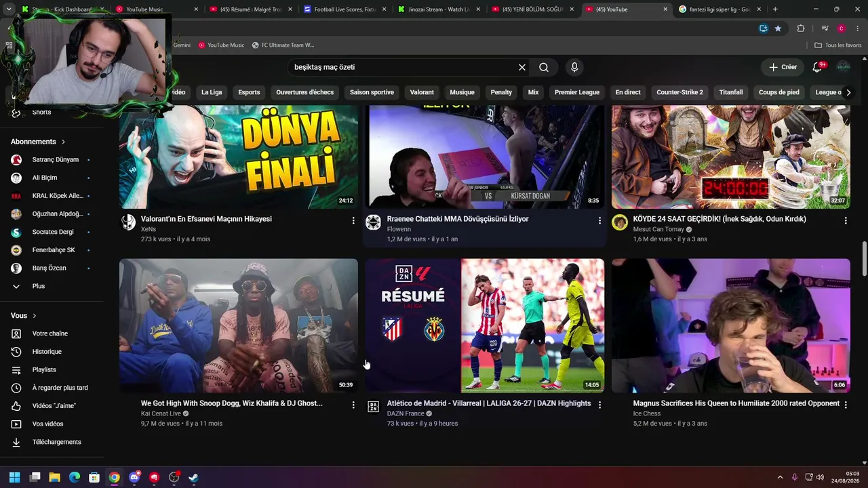868x488 pixels.
Task: Open options menu for KÖYDE 24 SAAT video
Action: (x=846, y=220)
